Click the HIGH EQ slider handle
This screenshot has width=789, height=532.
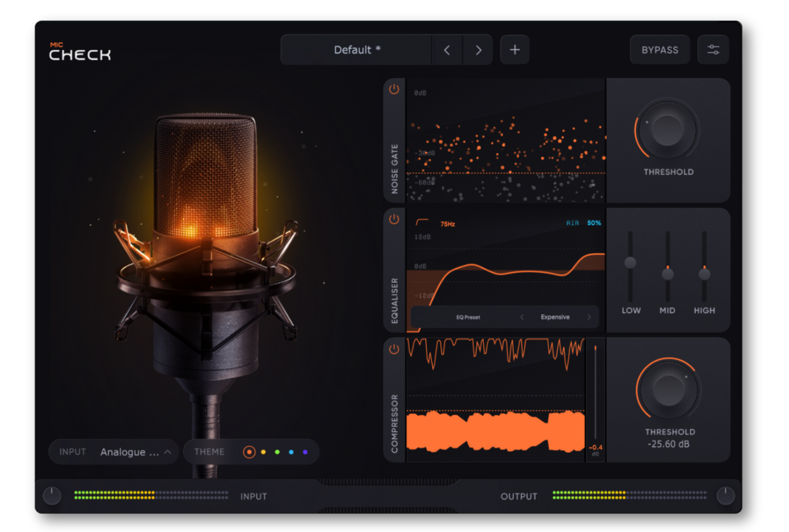tap(704, 273)
